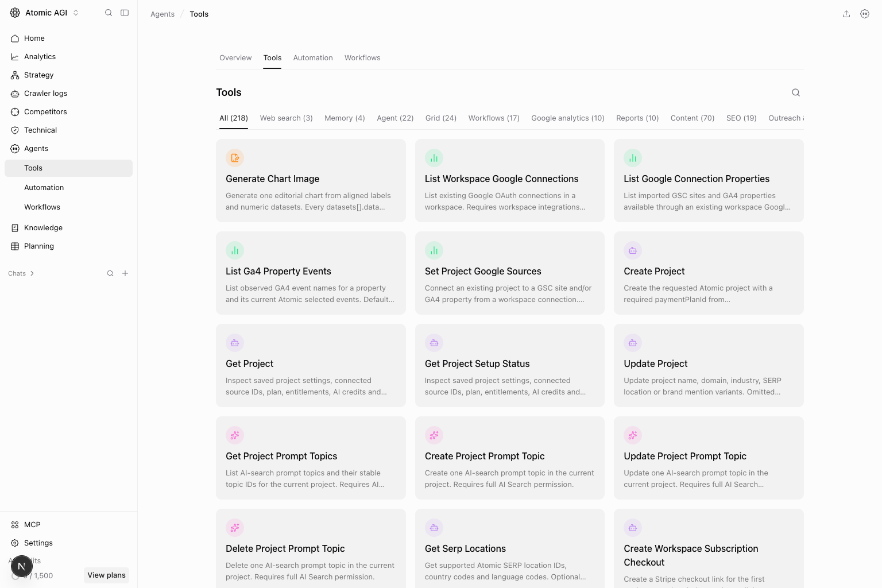Switch to the Workflows tab at top
The image size is (882, 588).
362,58
